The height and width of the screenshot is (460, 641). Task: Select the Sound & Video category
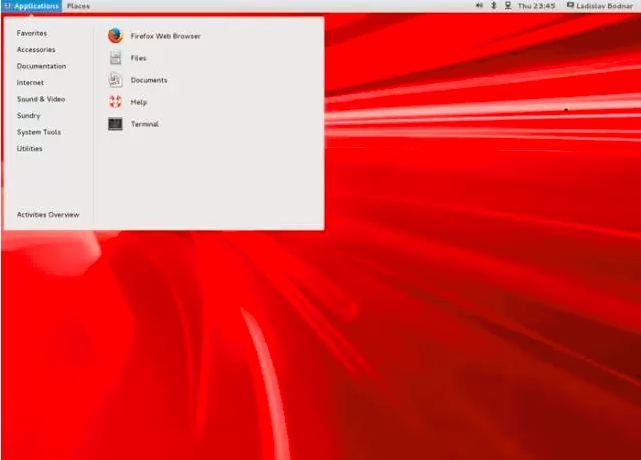pyautogui.click(x=41, y=99)
